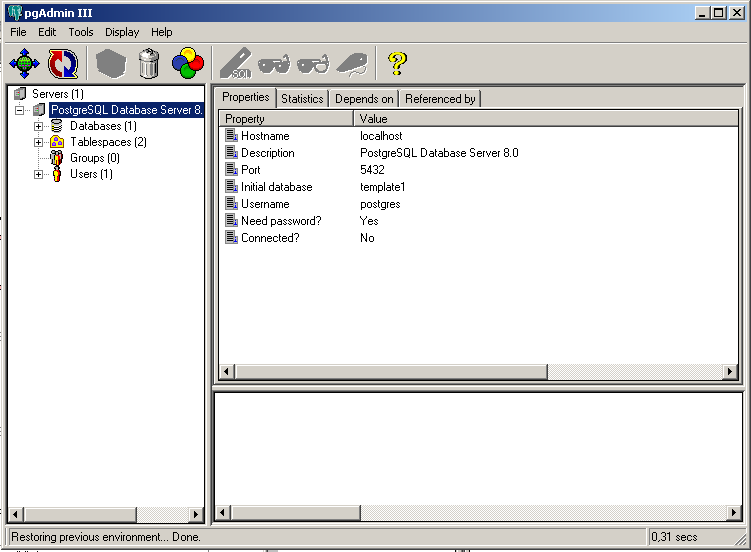Click the properties horizontal scrollbar thumb
The height and width of the screenshot is (552, 751).
coord(391,371)
